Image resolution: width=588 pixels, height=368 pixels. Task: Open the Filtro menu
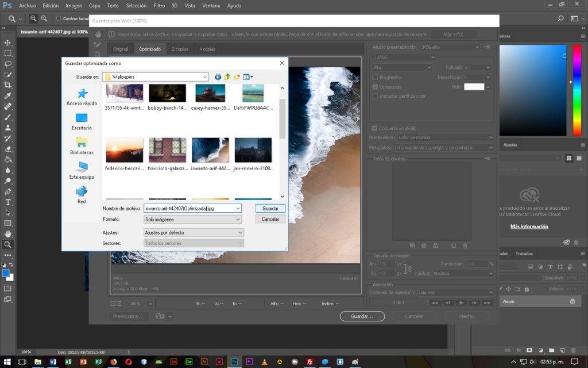click(x=159, y=5)
